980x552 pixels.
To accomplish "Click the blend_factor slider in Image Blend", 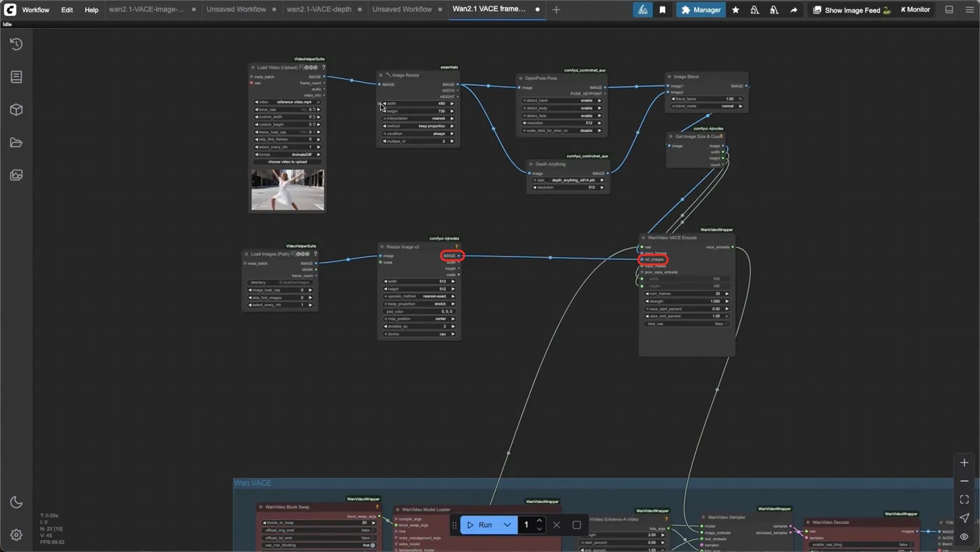I will point(706,99).
